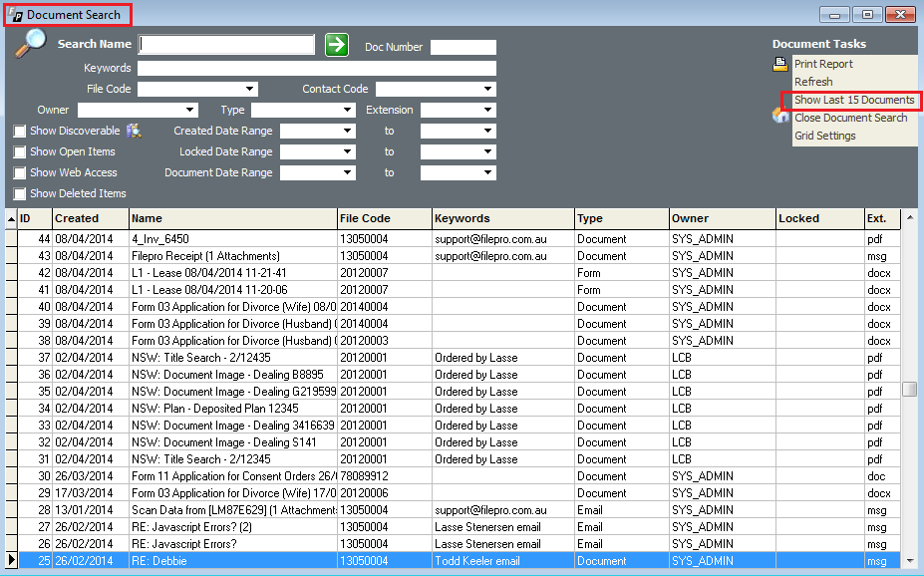Open Document Date Range end dropdown
This screenshot has height=576, width=924.
tap(488, 173)
